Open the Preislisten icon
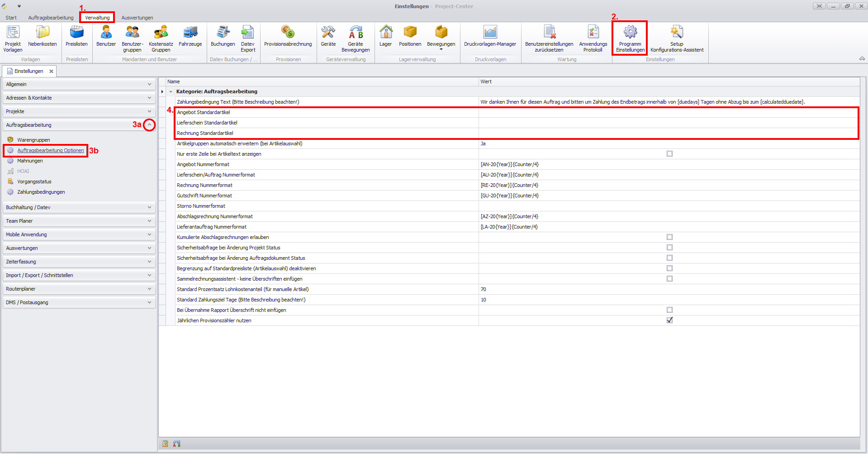 point(76,33)
